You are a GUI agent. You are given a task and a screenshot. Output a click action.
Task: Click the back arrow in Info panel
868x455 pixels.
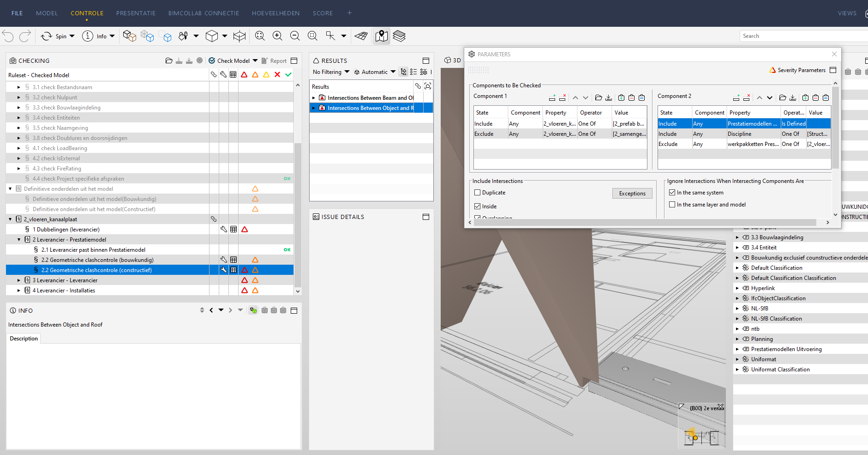tap(211, 310)
